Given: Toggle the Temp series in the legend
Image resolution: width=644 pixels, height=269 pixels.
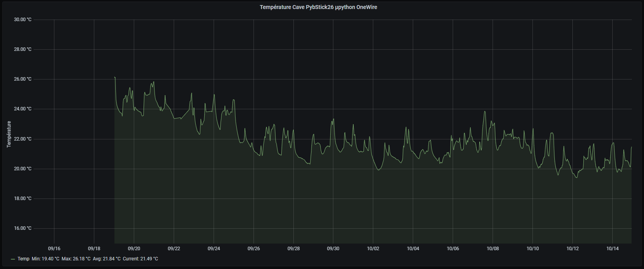Looking at the screenshot, I should click(x=23, y=259).
